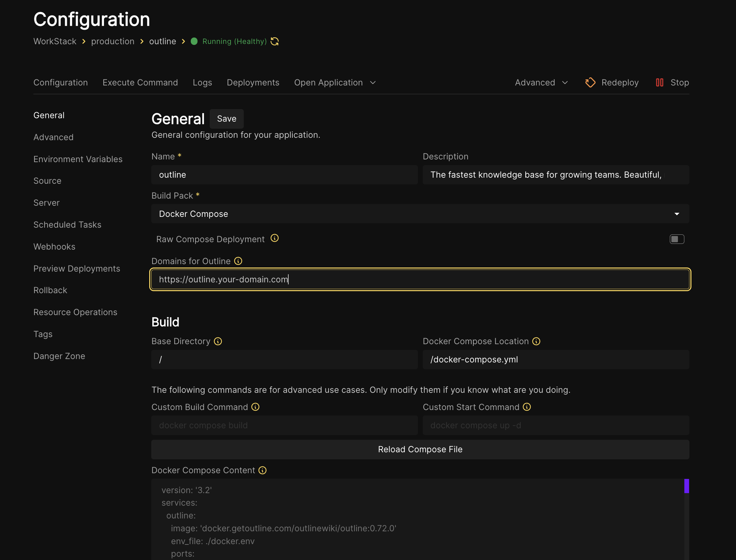The height and width of the screenshot is (560, 736).
Task: Open Tags in the sidebar
Action: [x=43, y=334]
